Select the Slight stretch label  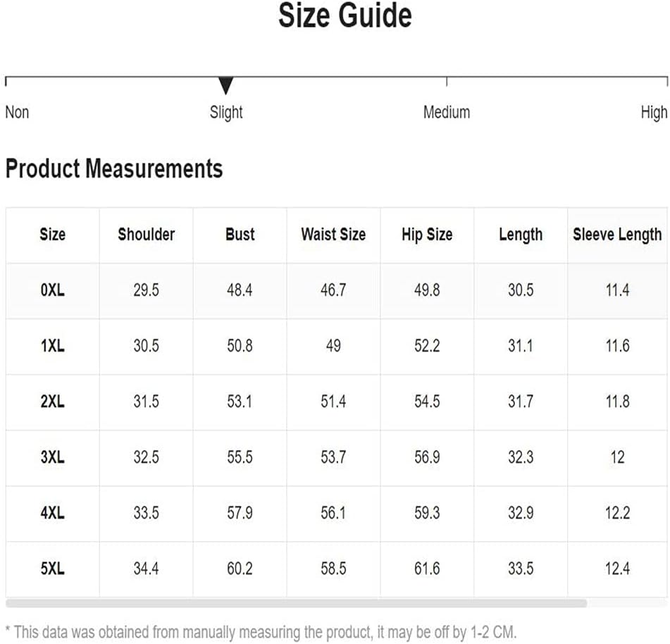point(226,113)
